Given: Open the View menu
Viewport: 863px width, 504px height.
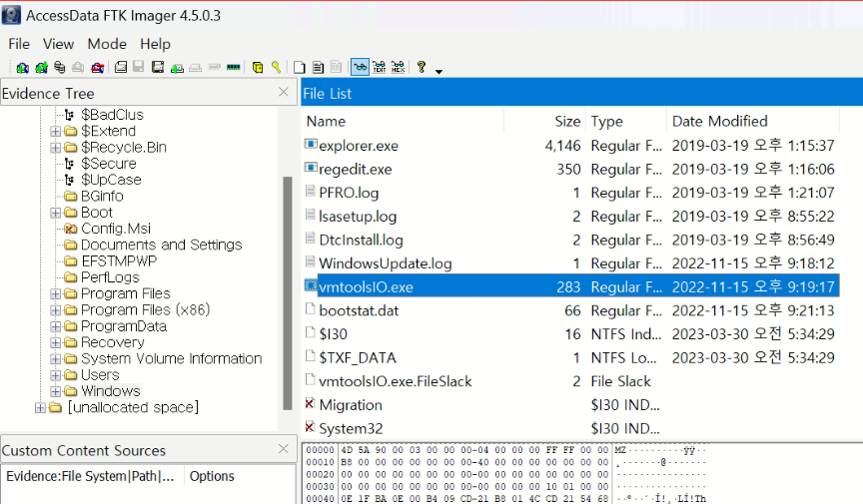Looking at the screenshot, I should click(58, 44).
